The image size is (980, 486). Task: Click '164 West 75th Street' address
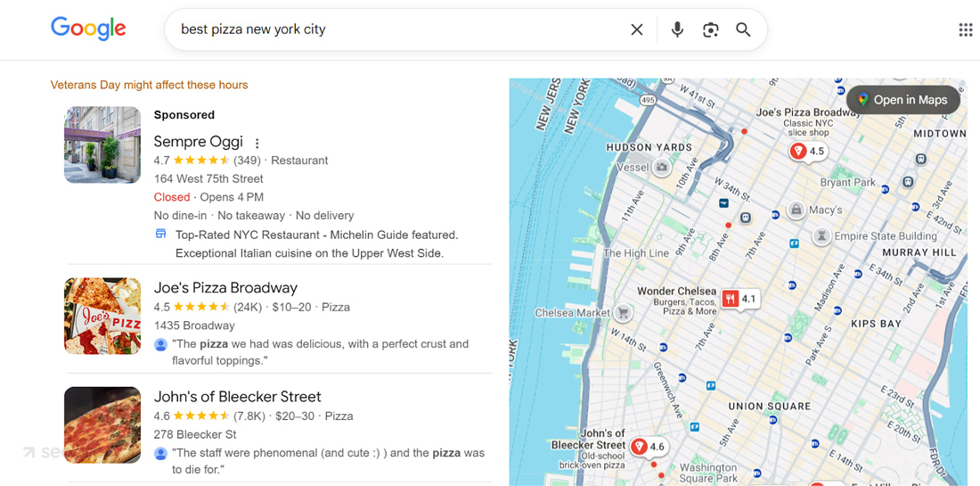(208, 179)
